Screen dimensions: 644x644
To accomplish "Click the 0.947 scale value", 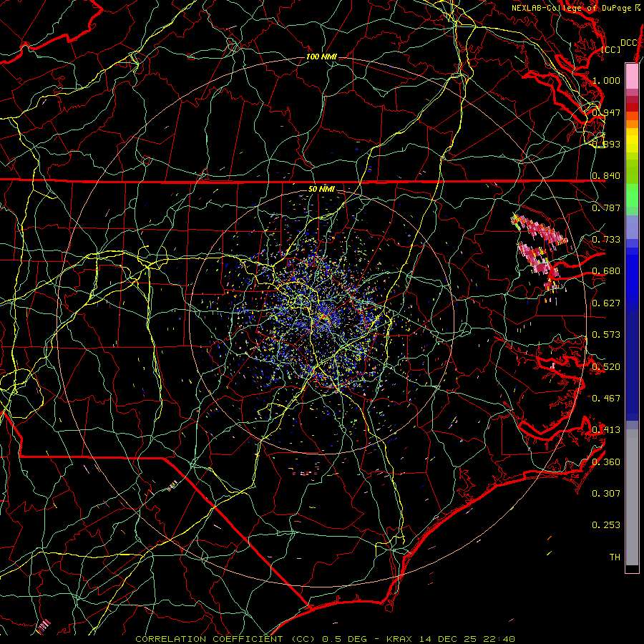I will (x=606, y=112).
